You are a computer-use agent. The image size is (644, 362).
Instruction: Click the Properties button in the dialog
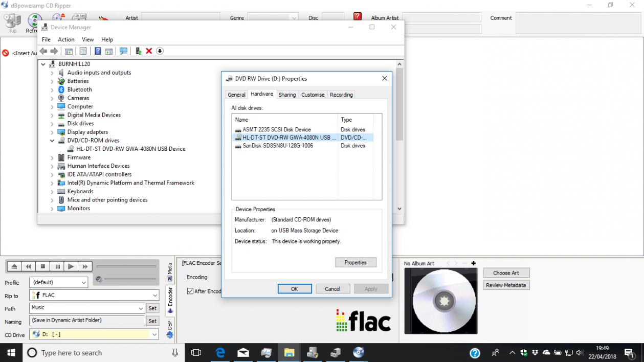(x=356, y=262)
